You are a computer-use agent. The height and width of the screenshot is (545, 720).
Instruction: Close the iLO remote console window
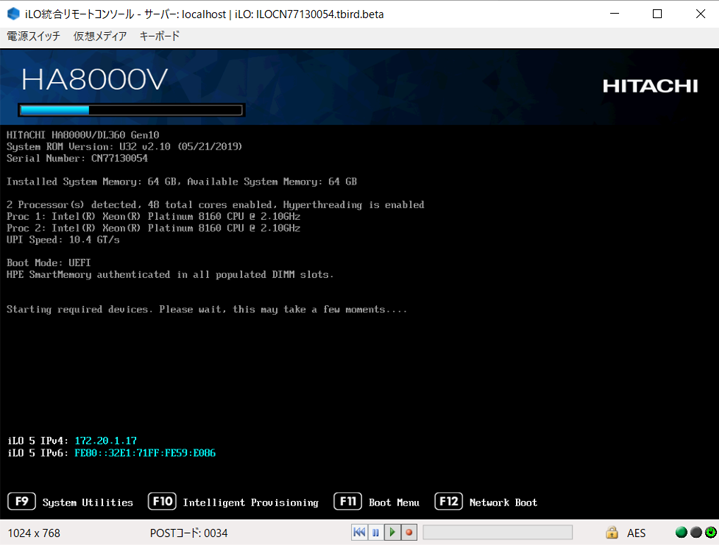point(700,14)
